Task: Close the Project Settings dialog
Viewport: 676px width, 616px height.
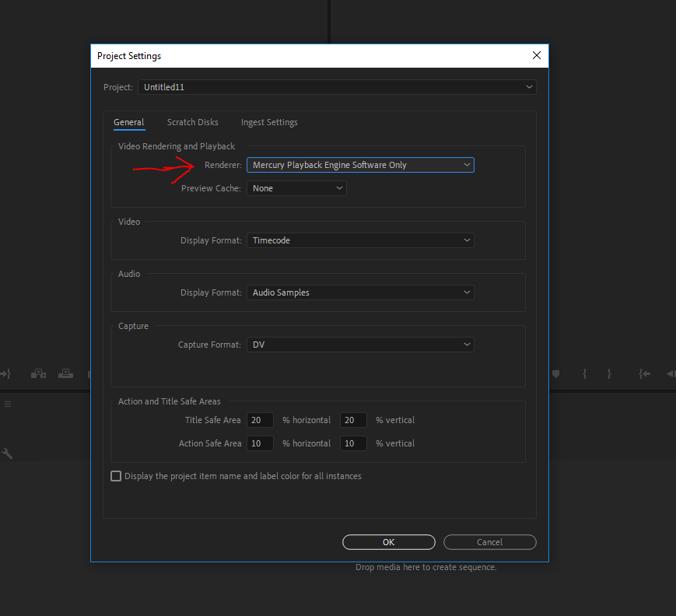Action: (x=536, y=56)
